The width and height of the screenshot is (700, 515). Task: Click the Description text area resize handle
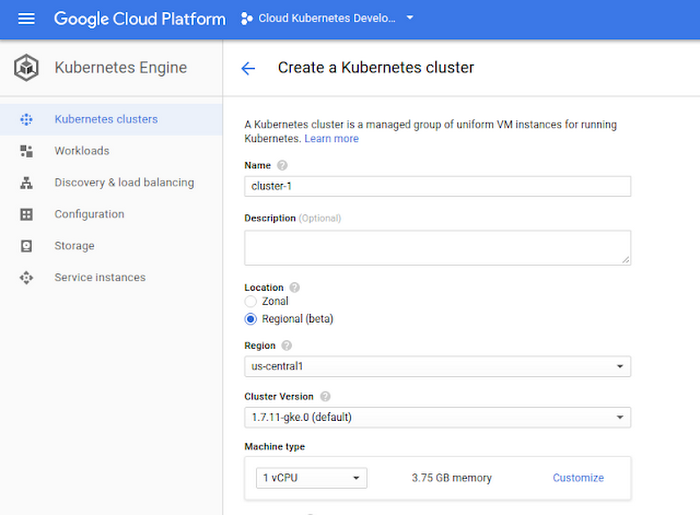625,260
